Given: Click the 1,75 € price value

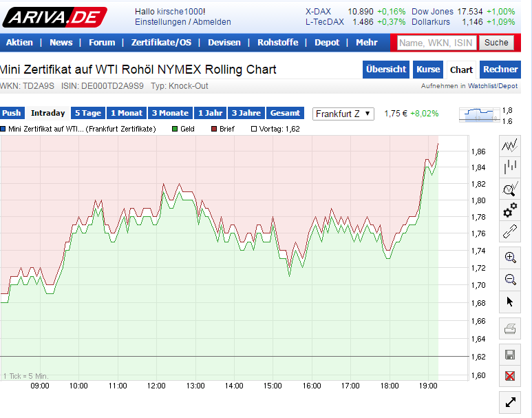Looking at the screenshot, I should coord(395,114).
